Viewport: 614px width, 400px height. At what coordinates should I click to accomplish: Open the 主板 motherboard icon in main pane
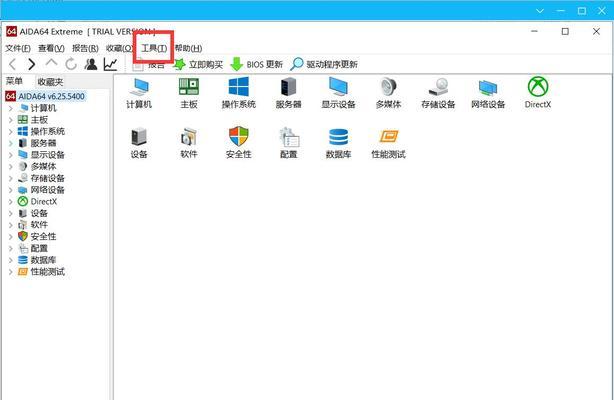tap(189, 93)
